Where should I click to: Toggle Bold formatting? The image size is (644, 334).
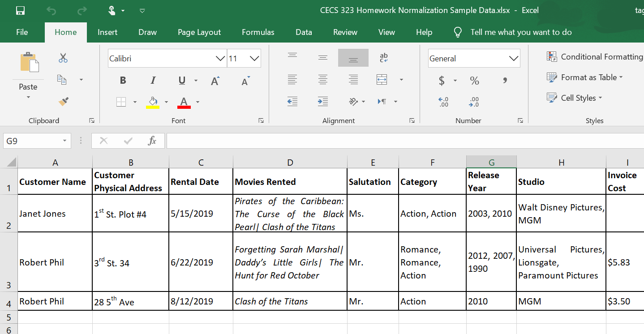click(123, 81)
